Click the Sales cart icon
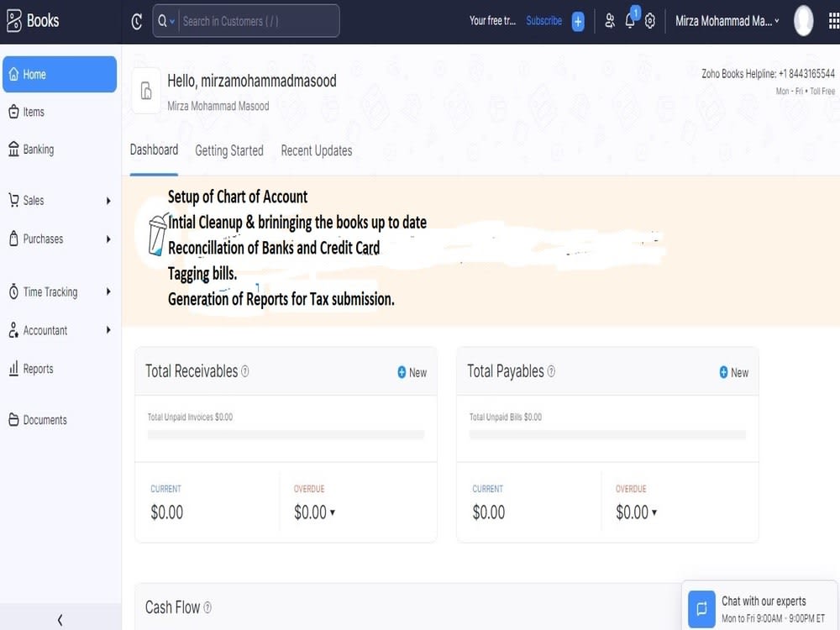 tap(13, 201)
